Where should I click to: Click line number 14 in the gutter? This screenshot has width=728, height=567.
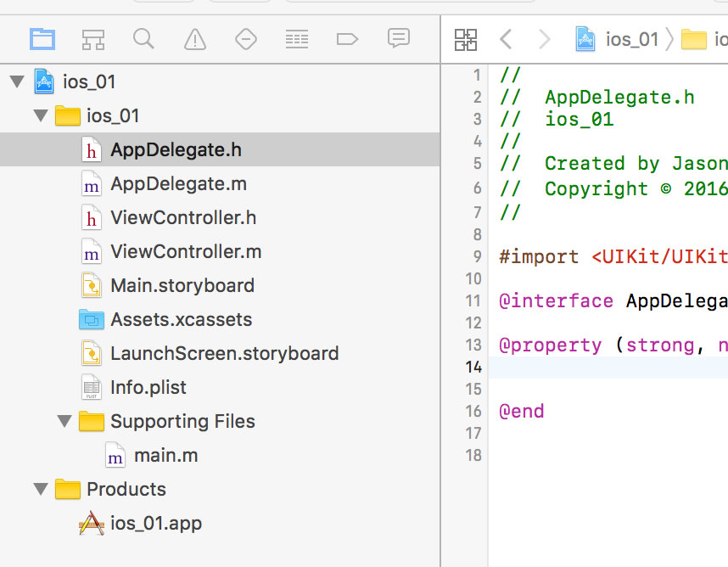[473, 367]
